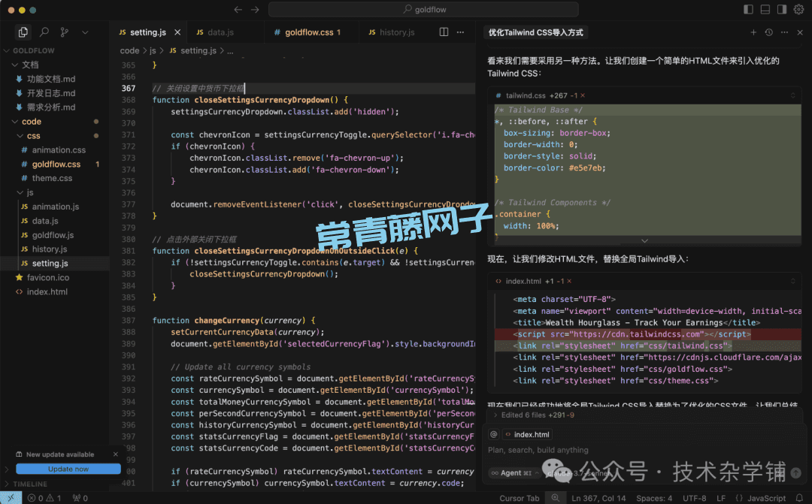Split the editor with the split icon
This screenshot has width=812, height=504.
[444, 32]
